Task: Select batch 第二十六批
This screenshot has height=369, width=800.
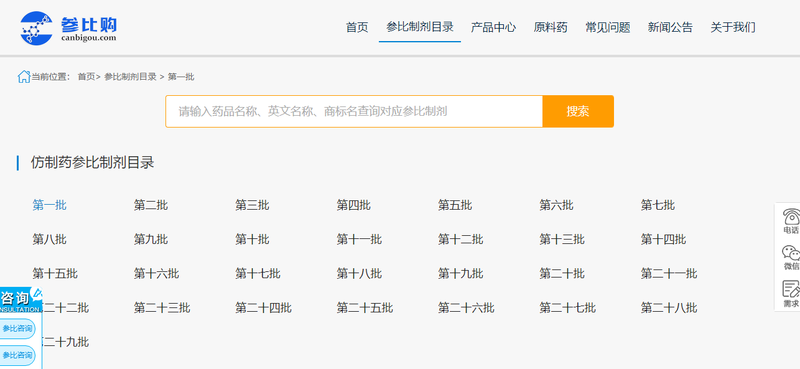Action: pos(466,308)
